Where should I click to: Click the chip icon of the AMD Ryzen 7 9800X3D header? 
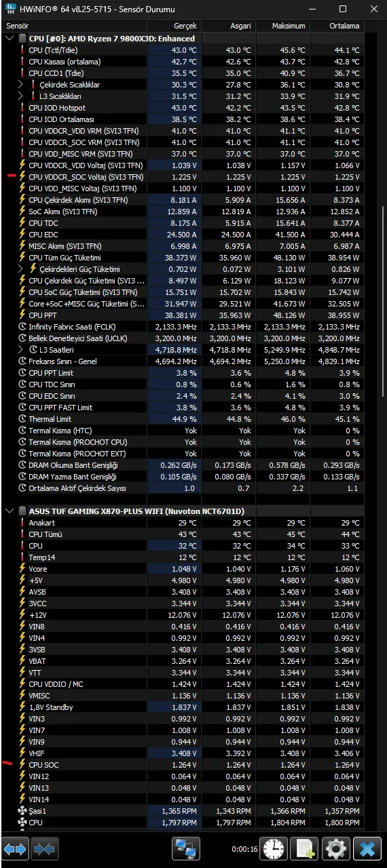22,39
